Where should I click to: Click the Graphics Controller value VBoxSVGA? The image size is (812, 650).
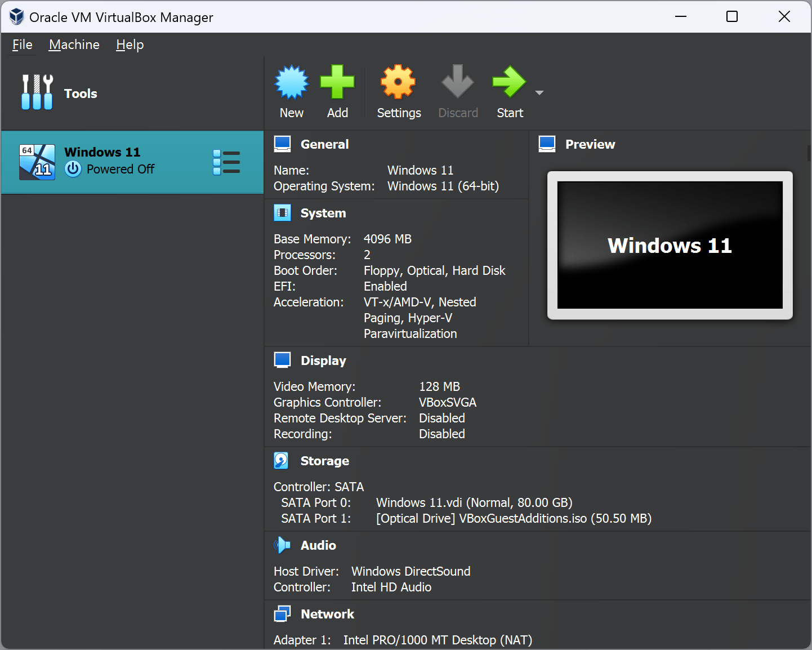tap(448, 402)
